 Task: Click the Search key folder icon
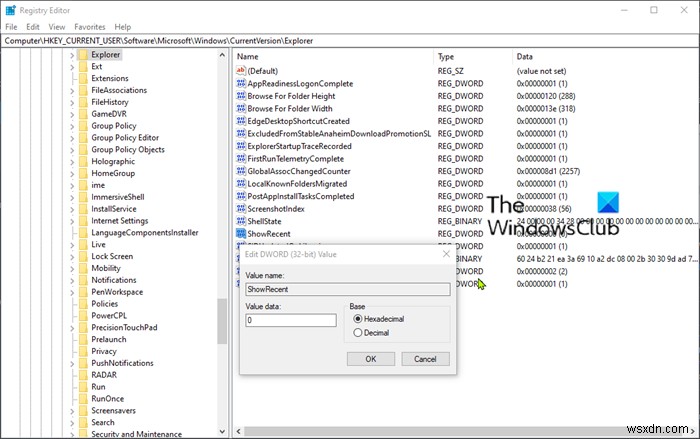coord(83,422)
